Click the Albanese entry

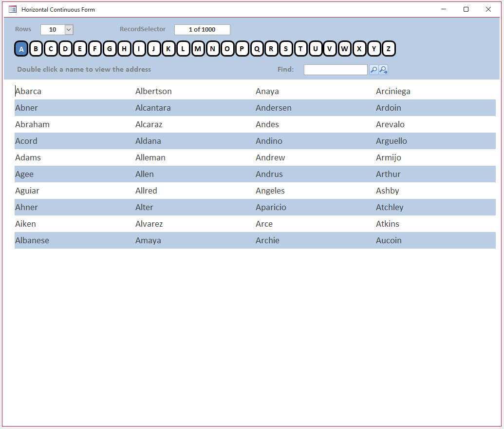coord(32,240)
